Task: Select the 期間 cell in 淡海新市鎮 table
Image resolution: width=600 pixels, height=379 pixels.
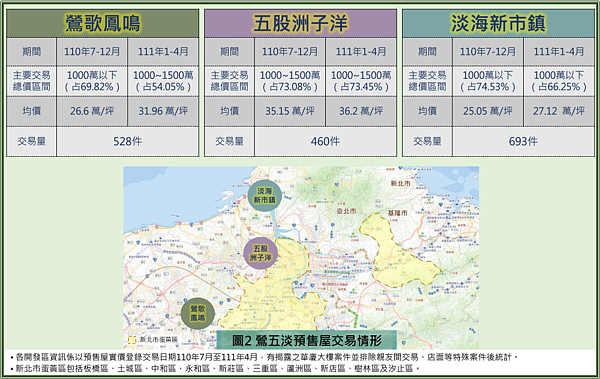Action: pyautogui.click(x=427, y=51)
